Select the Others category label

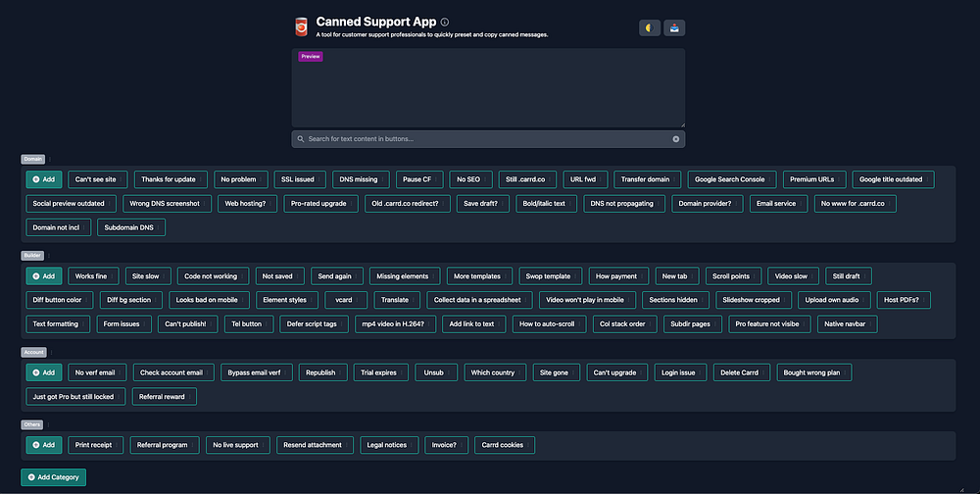point(32,424)
